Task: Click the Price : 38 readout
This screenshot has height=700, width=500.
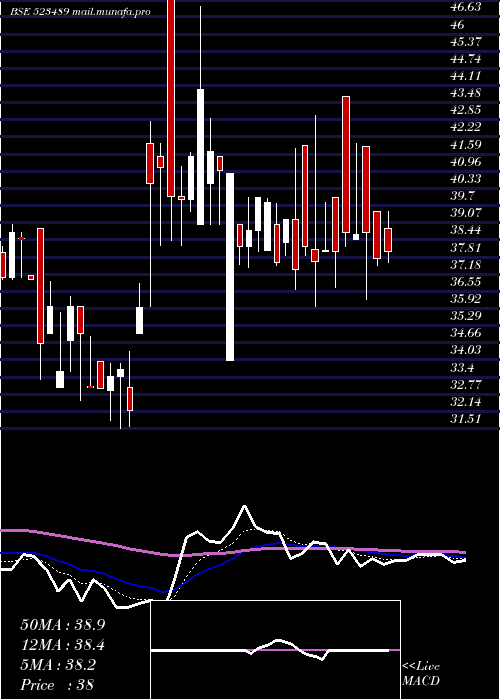Action: (x=57, y=685)
